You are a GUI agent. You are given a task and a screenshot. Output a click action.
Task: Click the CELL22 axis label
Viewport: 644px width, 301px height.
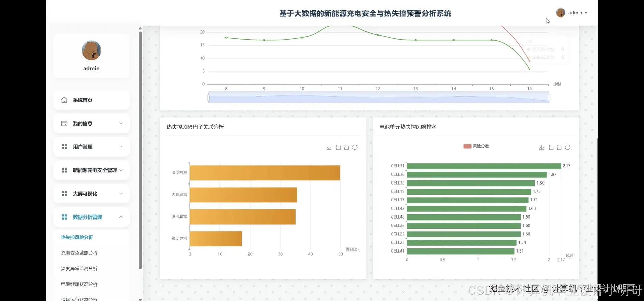point(398,234)
